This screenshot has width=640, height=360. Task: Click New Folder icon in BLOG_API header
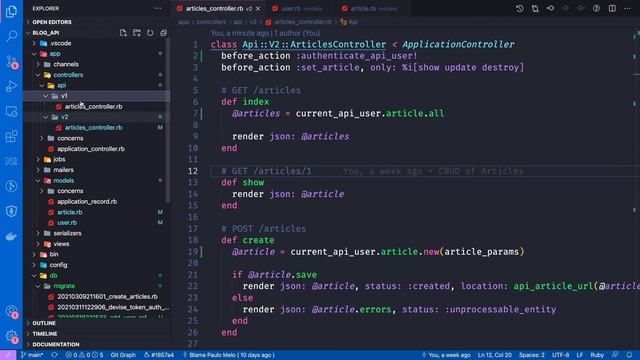(137, 33)
